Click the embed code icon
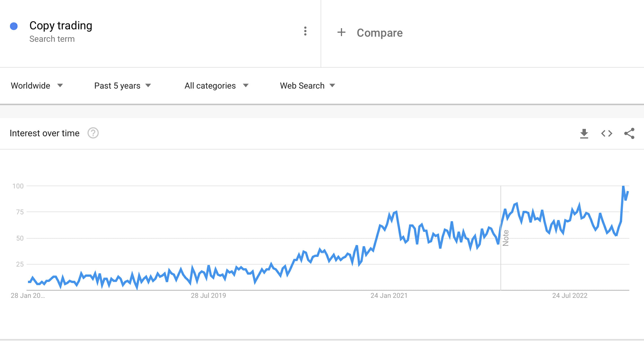Screen dimensions: 644x341 coord(606,133)
